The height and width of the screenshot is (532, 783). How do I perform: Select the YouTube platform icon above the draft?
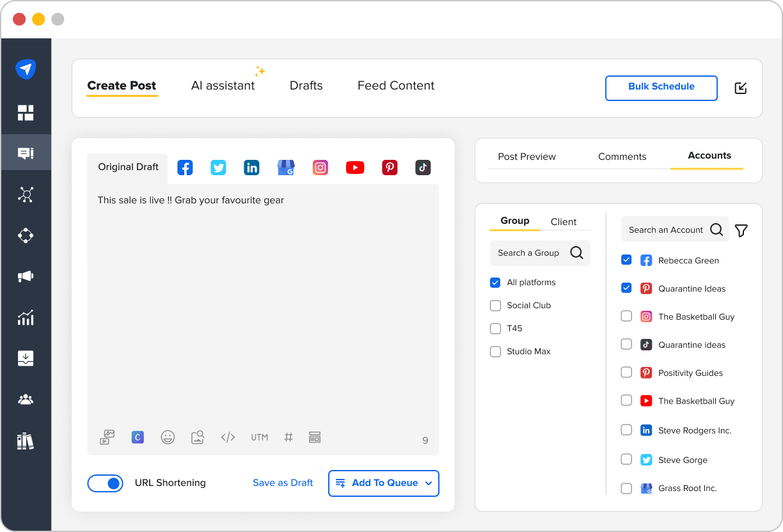click(355, 168)
